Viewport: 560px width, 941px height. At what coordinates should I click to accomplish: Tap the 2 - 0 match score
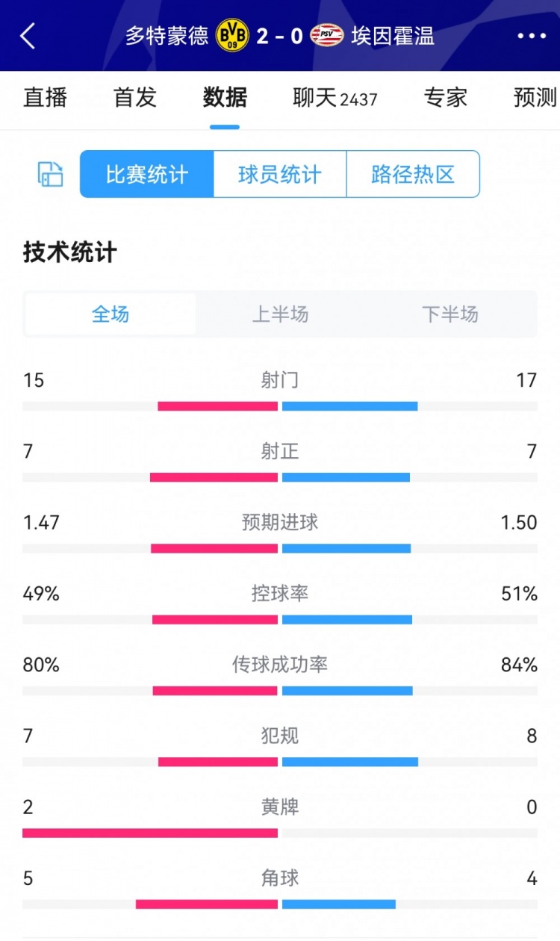(x=279, y=36)
